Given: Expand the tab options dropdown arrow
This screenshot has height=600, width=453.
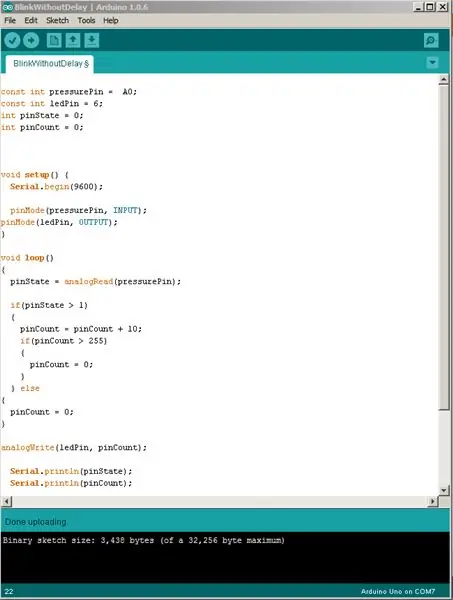Looking at the screenshot, I should click(x=432, y=62).
